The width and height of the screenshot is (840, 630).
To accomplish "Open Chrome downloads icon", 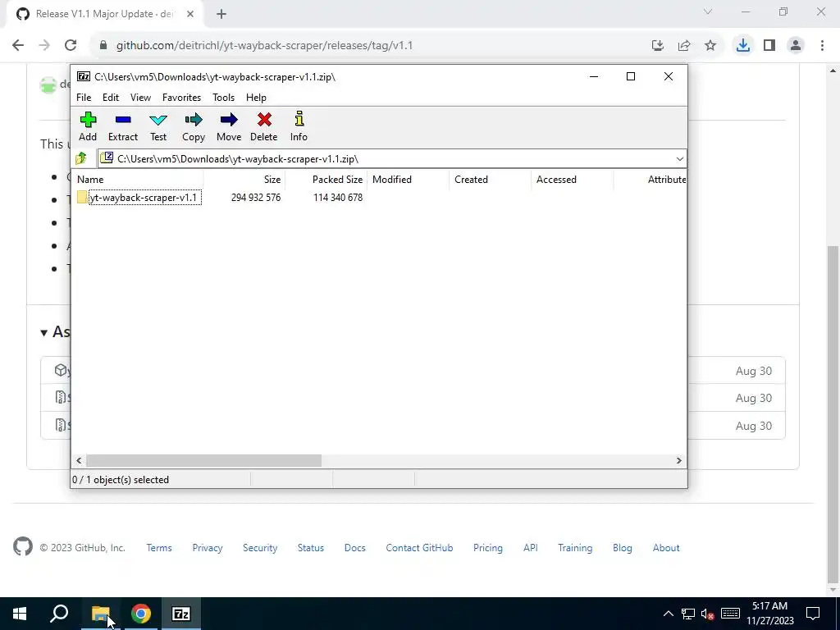I will click(x=743, y=46).
